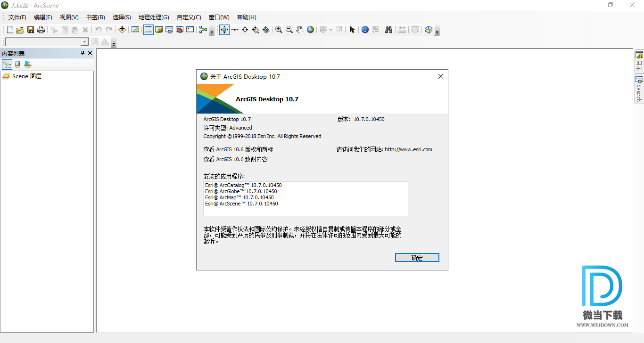Open the 帮助(H) menu
The height and width of the screenshot is (343, 644).
pyautogui.click(x=247, y=17)
